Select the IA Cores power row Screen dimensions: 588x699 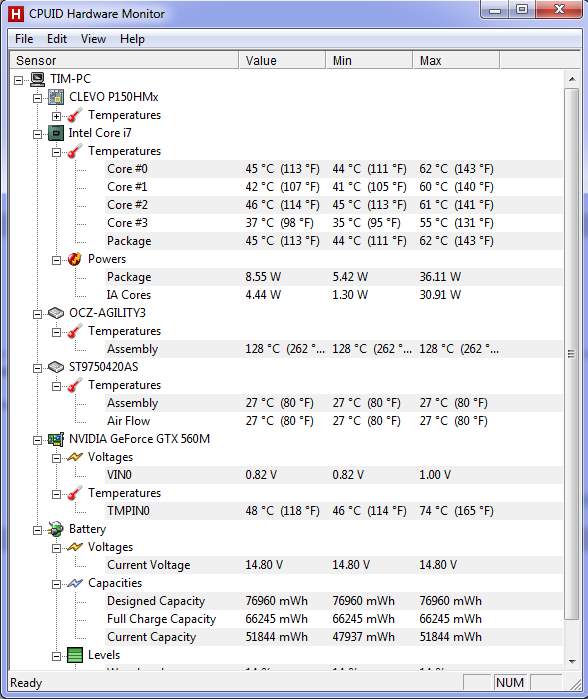[334, 295]
